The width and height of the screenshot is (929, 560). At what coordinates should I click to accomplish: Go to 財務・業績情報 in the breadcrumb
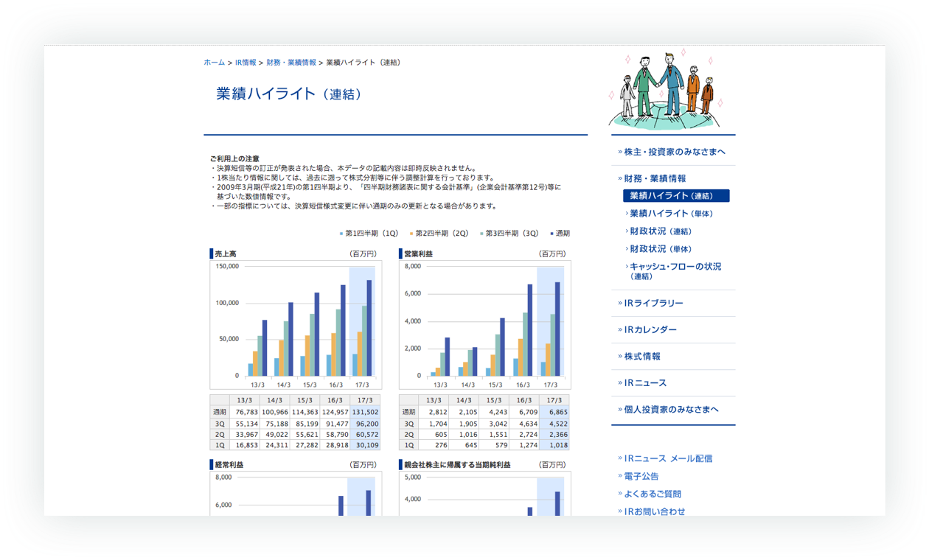tap(291, 63)
